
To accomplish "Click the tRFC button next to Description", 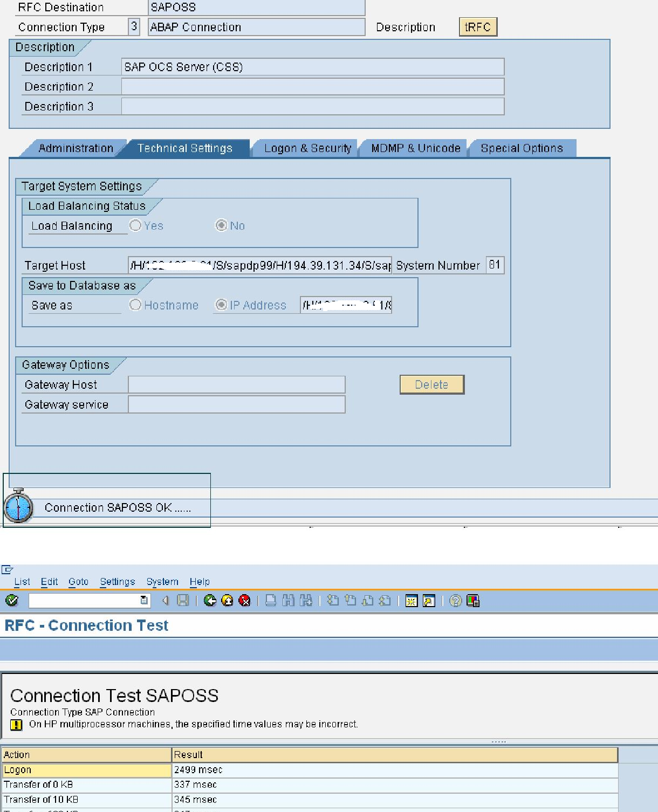I will click(477, 26).
